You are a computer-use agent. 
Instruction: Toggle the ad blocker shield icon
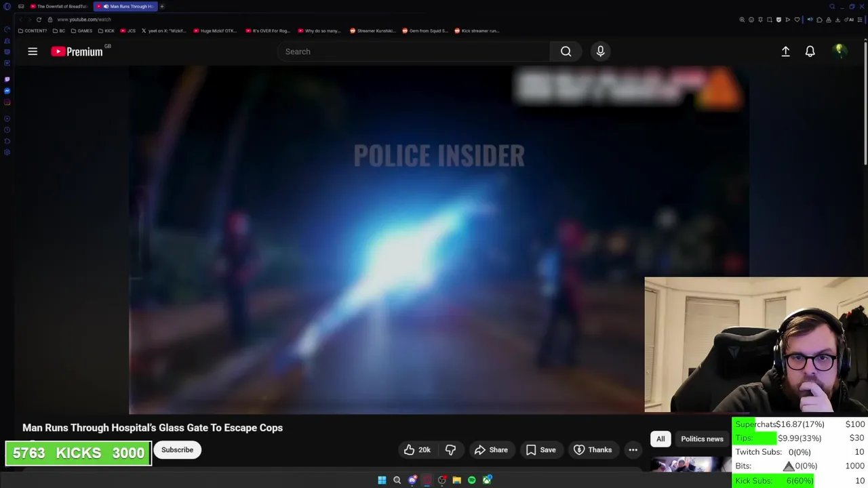[x=778, y=20]
